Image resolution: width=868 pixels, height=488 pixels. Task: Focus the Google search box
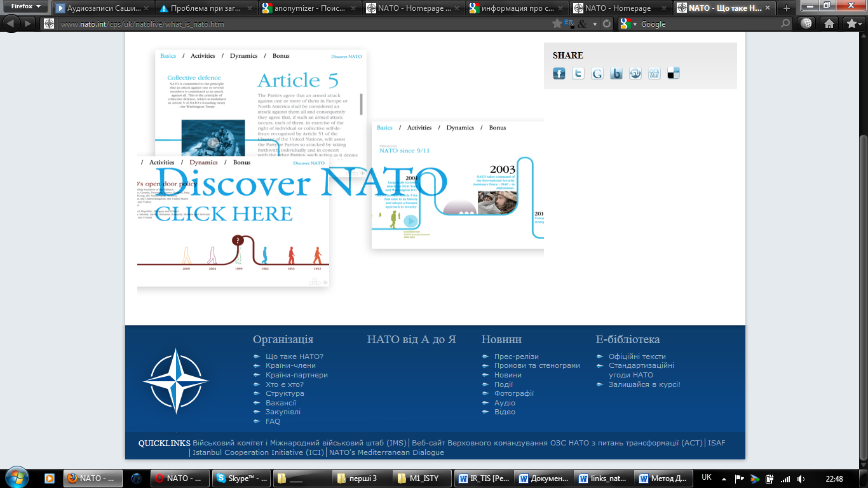(x=709, y=24)
